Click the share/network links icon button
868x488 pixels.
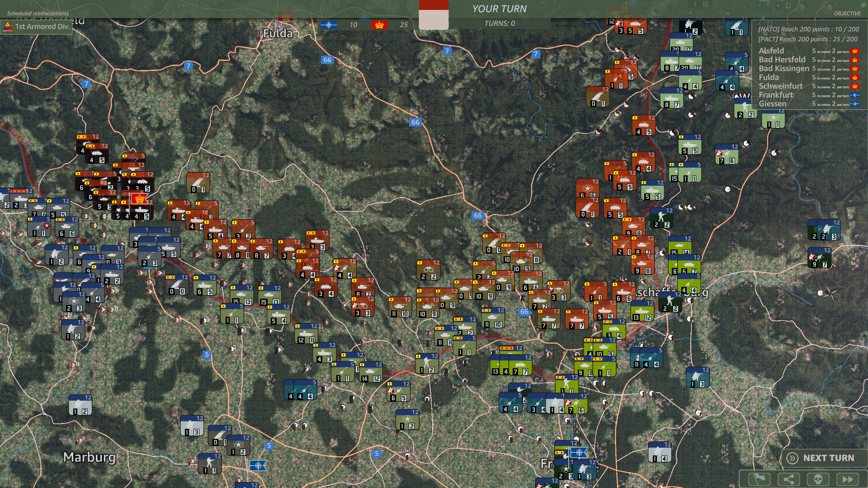coord(788,479)
